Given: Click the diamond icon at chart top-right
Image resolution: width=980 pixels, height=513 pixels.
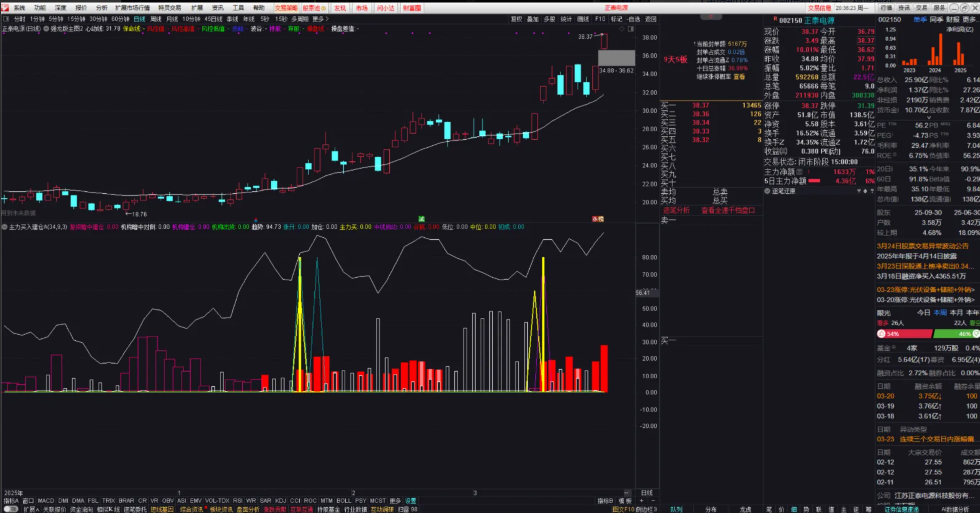Looking at the screenshot, I should pyautogui.click(x=622, y=29).
